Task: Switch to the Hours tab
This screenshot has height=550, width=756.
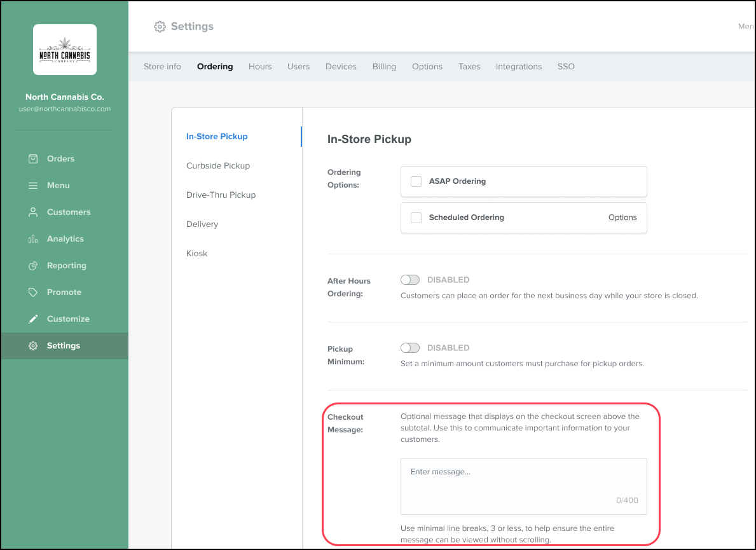Action: click(x=260, y=67)
